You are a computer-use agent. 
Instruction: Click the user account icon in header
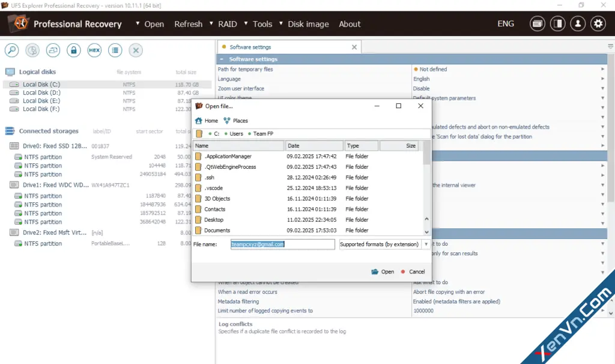click(x=578, y=24)
